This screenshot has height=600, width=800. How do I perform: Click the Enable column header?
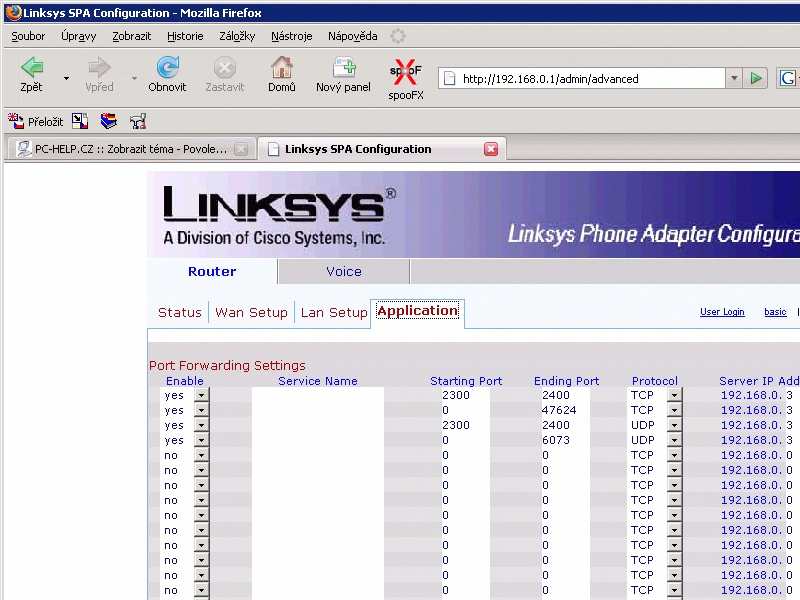185,381
